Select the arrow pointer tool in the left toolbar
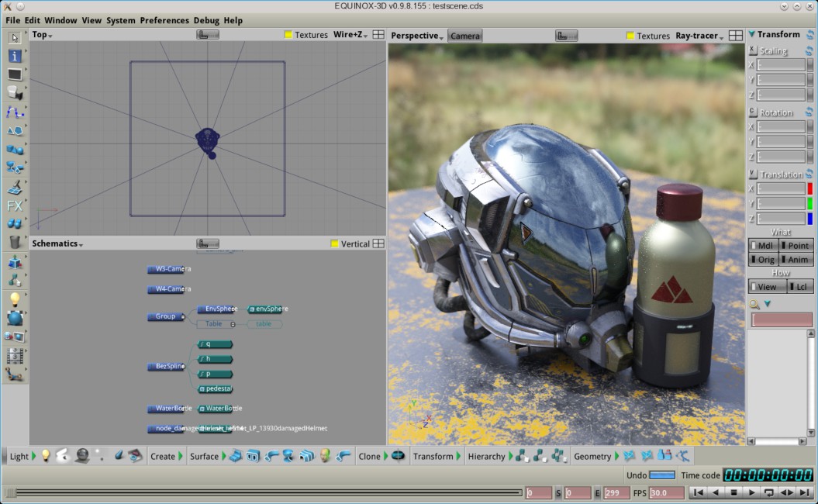This screenshot has width=818, height=504. [x=15, y=37]
